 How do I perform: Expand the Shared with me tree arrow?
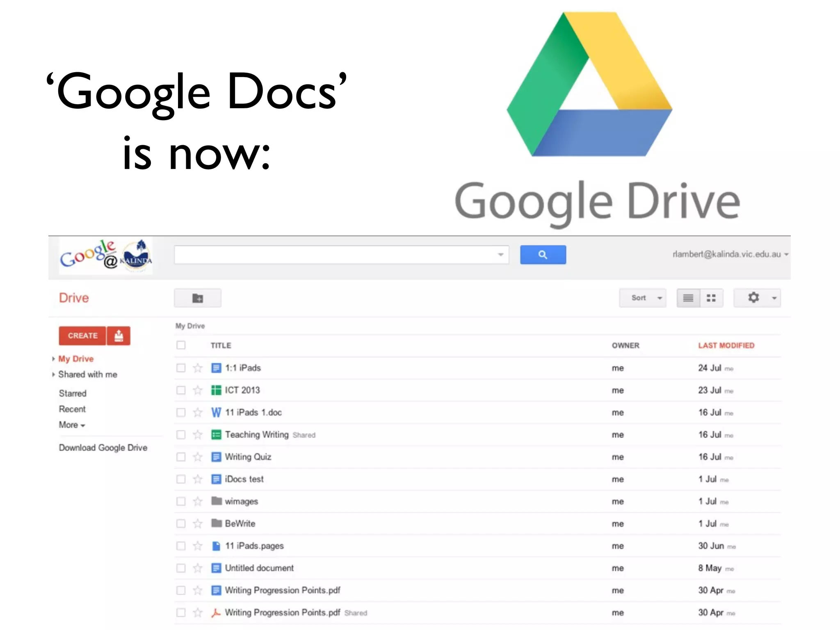pyautogui.click(x=53, y=374)
